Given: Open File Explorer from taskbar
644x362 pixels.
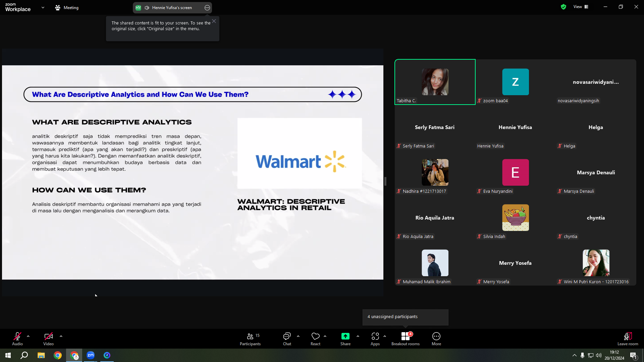Looking at the screenshot, I should (41, 355).
